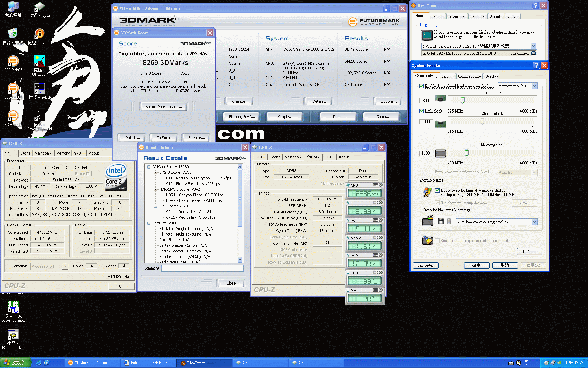Image resolution: width=588 pixels, height=368 pixels.
Task: Adjust the Shader clock slider thumb
Action: (x=482, y=122)
